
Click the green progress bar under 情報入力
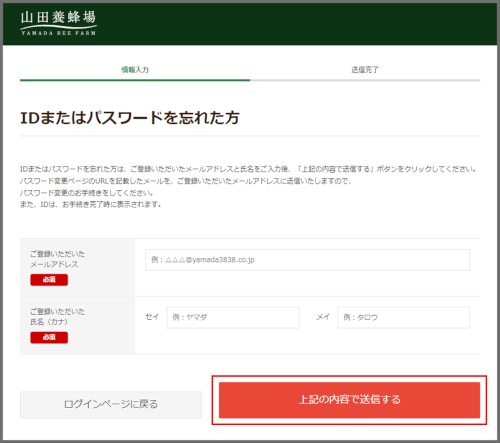(135, 80)
